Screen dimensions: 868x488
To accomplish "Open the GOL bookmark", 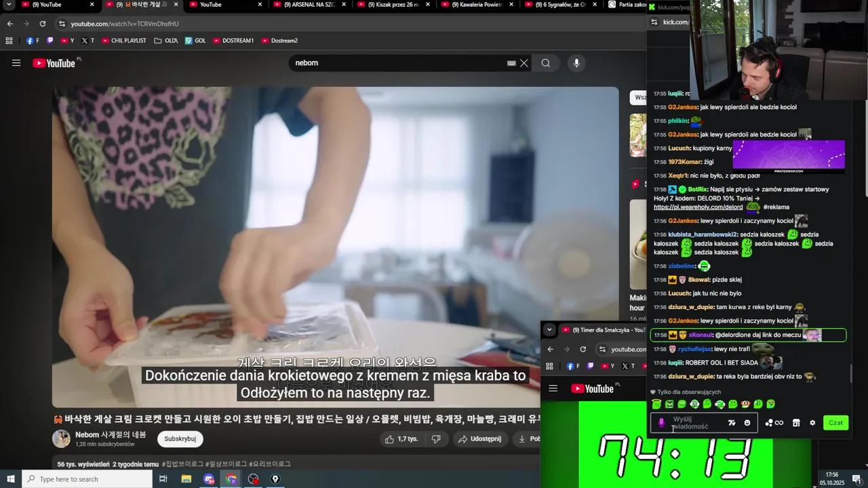I will pos(195,41).
